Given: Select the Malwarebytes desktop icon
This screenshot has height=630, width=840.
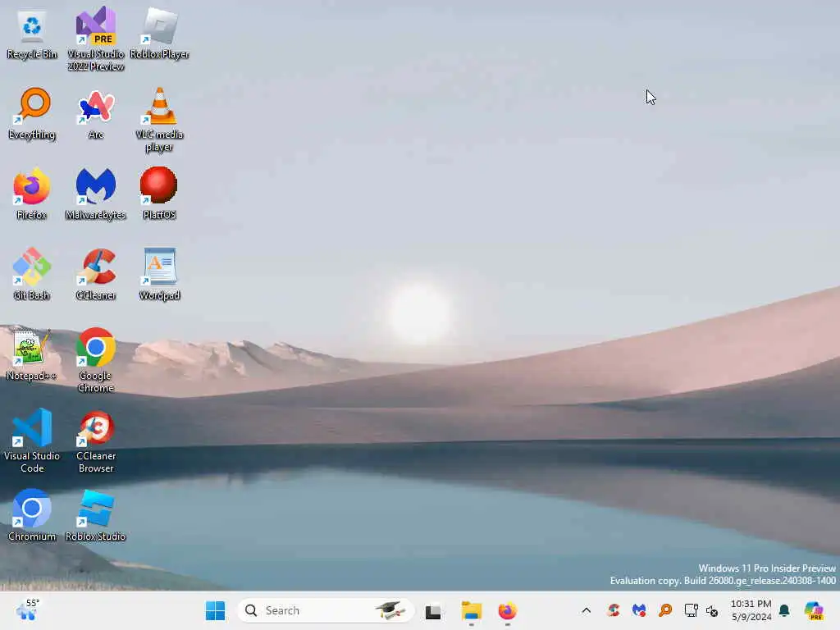Looking at the screenshot, I should click(x=95, y=194).
